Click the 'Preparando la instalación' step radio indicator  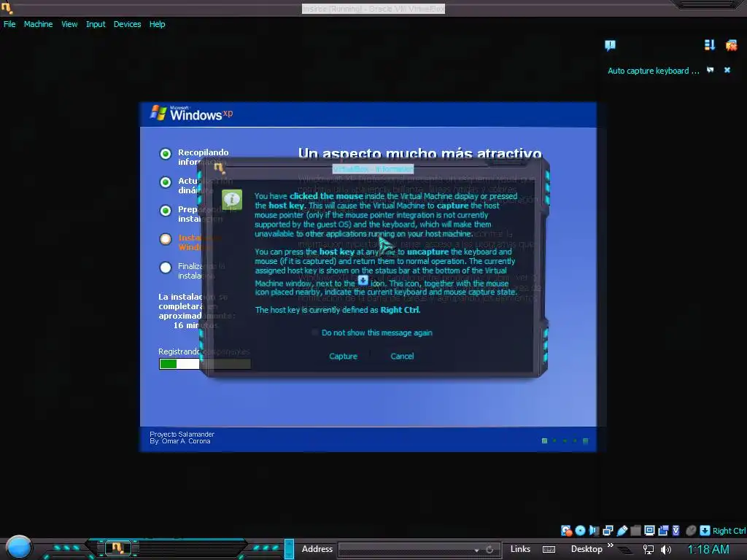(x=166, y=211)
